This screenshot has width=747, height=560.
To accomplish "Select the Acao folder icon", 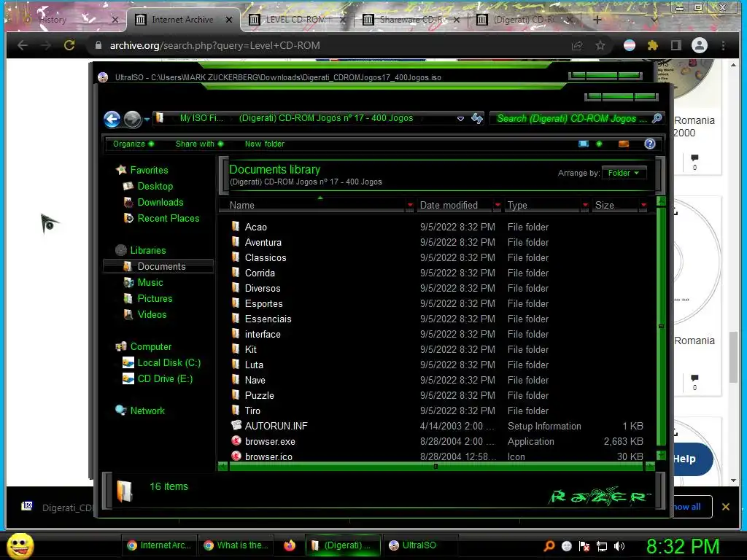I will click(x=236, y=226).
